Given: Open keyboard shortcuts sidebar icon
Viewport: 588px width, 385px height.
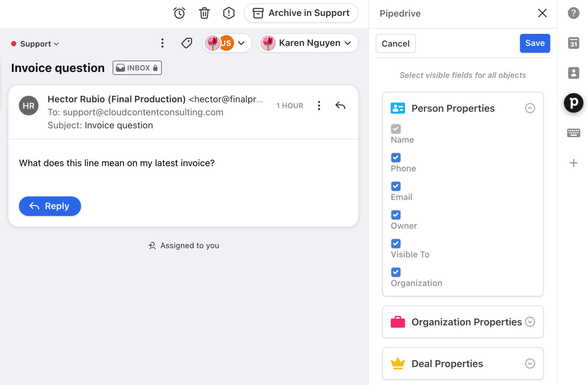Looking at the screenshot, I should coord(573,133).
